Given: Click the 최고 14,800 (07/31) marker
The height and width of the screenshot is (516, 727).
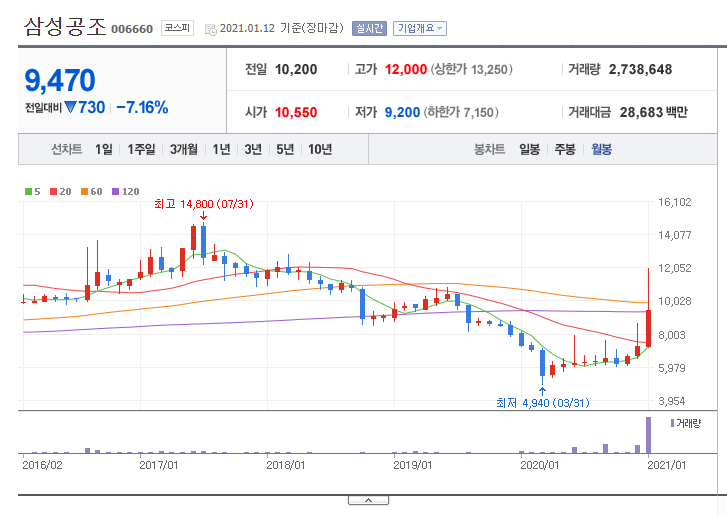Looking at the screenshot, I should 204,204.
